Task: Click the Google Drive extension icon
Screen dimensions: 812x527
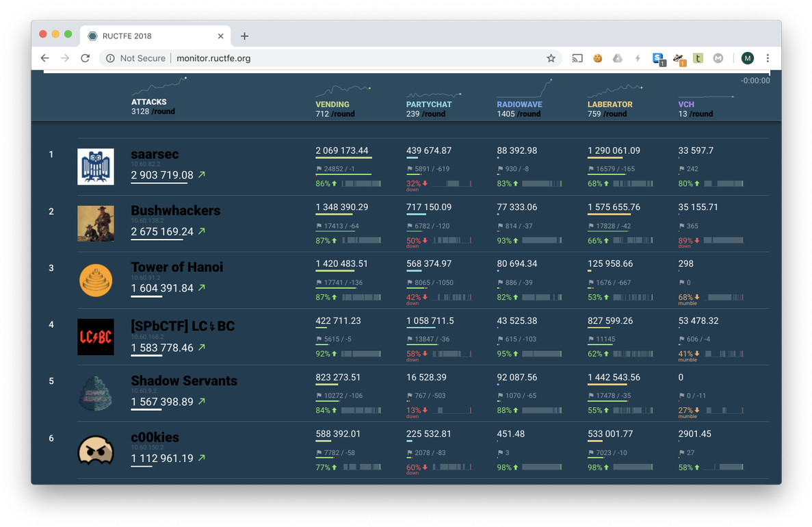Action: (617, 58)
